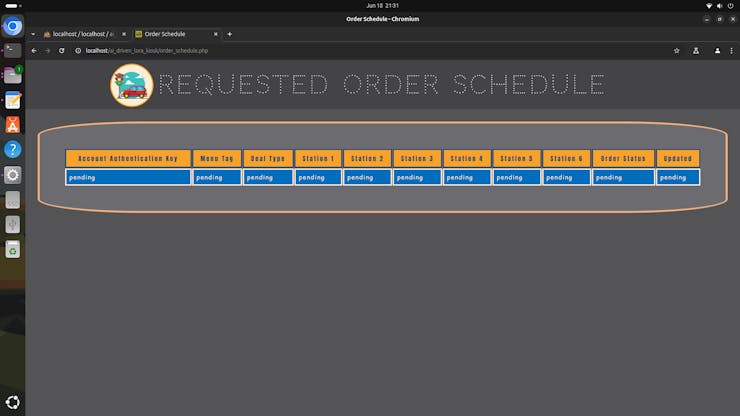Select pending cell under Station 5
740x416 pixels.
click(x=516, y=177)
